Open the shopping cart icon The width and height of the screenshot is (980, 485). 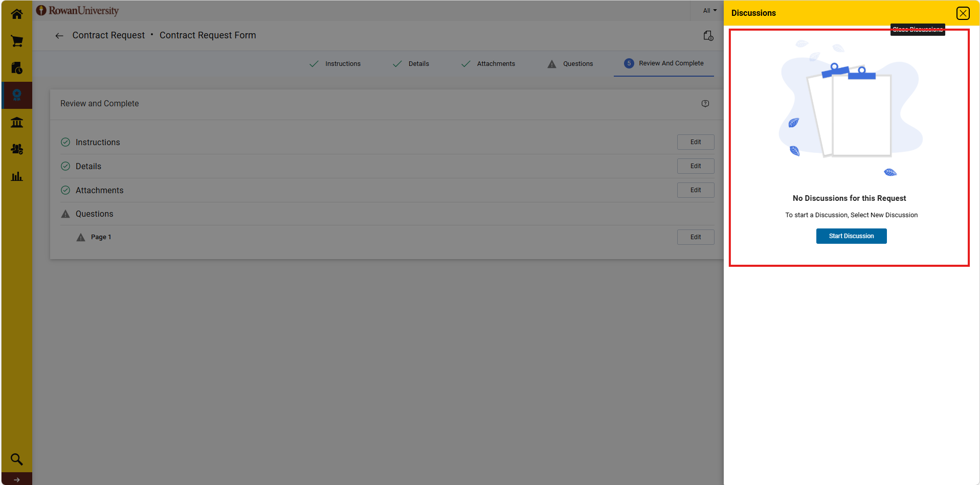point(17,41)
